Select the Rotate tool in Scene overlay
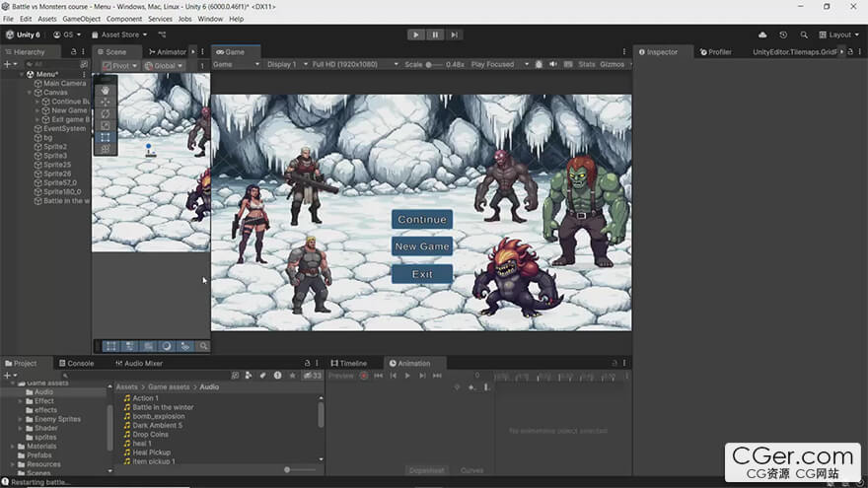This screenshot has height=488, width=868. 106,113
